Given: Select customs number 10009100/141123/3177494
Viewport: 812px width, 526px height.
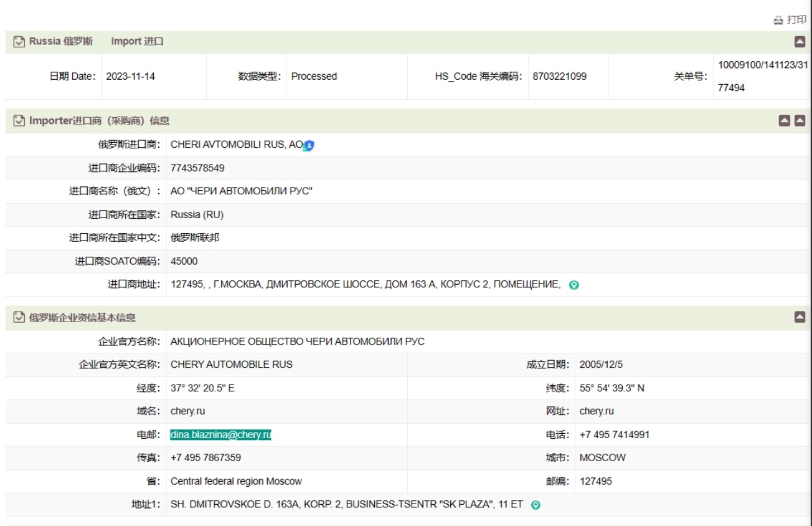Looking at the screenshot, I should pyautogui.click(x=763, y=76).
